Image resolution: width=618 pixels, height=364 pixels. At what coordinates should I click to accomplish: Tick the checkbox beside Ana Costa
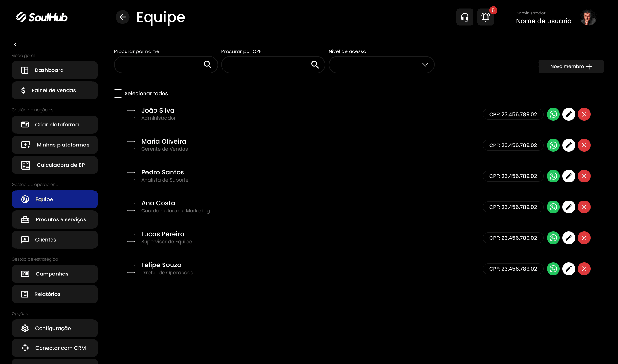tap(131, 207)
